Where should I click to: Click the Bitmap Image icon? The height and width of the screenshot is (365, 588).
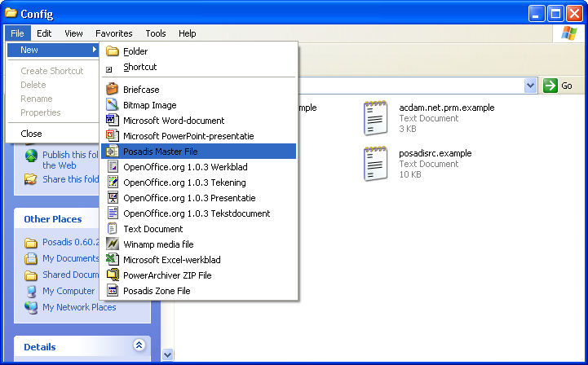click(x=113, y=105)
